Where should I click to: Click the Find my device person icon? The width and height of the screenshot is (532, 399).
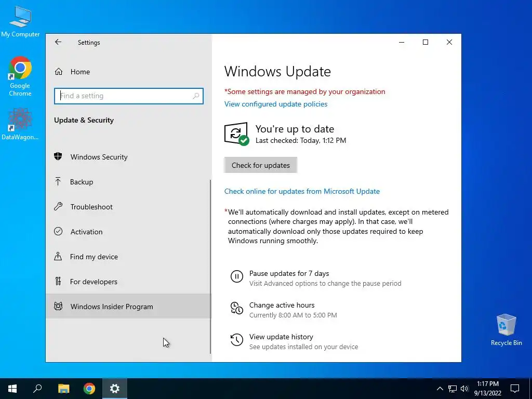point(58,256)
